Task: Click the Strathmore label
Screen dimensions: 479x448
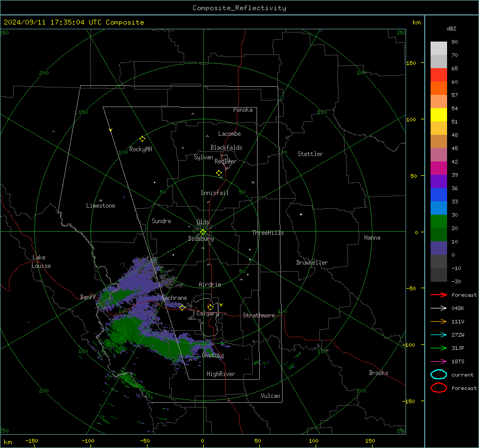Action: (x=259, y=315)
